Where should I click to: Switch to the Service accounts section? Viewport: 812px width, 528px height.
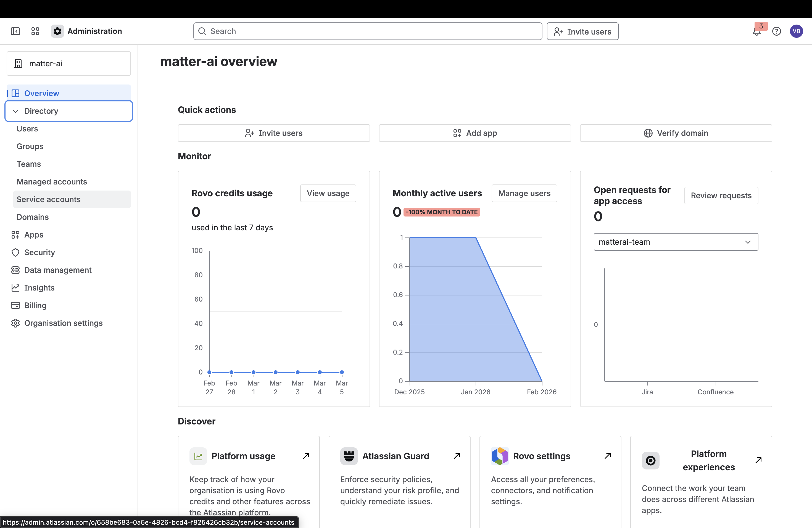(48, 199)
